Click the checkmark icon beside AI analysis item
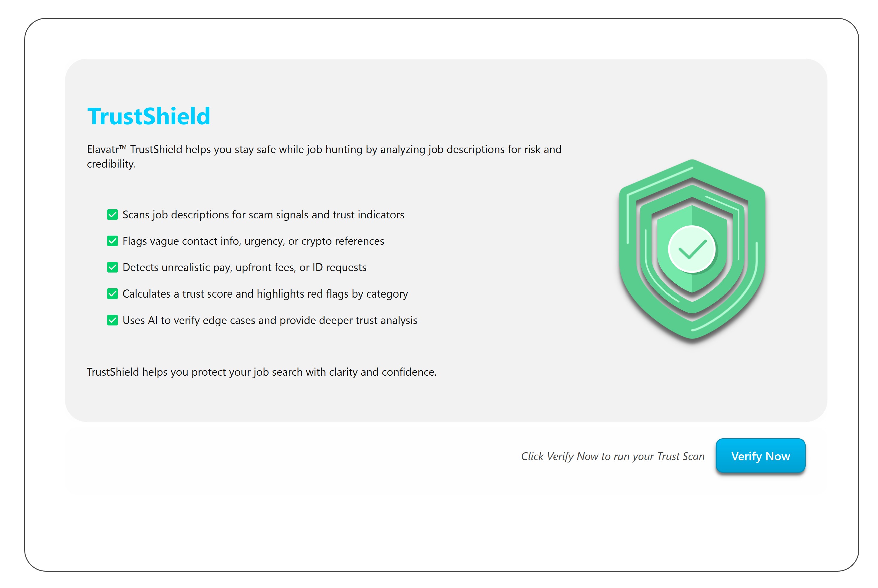Viewport: 878px width, 588px height. pyautogui.click(x=113, y=320)
